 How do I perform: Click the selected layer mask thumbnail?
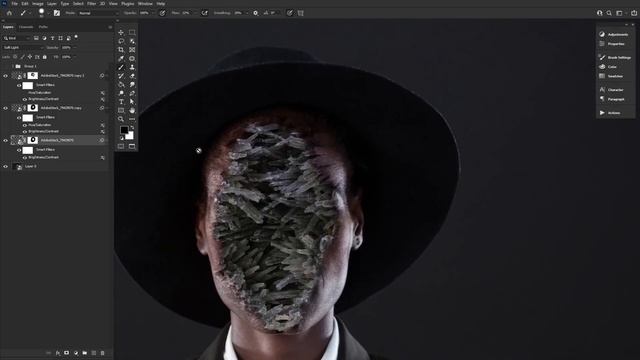coord(33,140)
